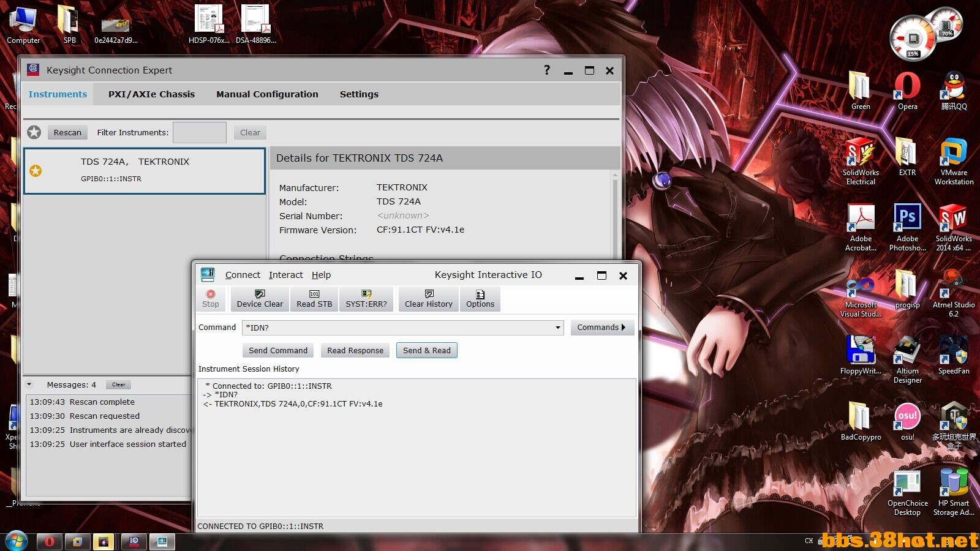Click the Send & Read button

point(427,350)
